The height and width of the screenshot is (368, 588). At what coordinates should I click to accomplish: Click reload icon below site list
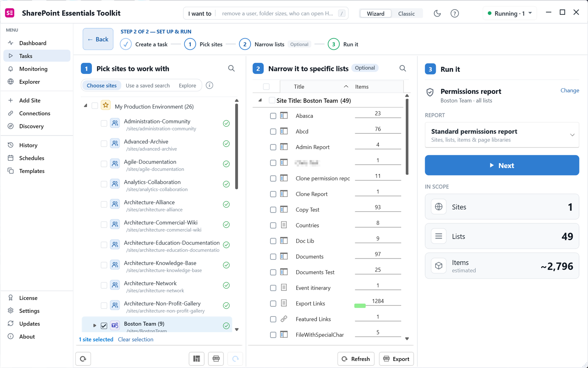pos(83,359)
